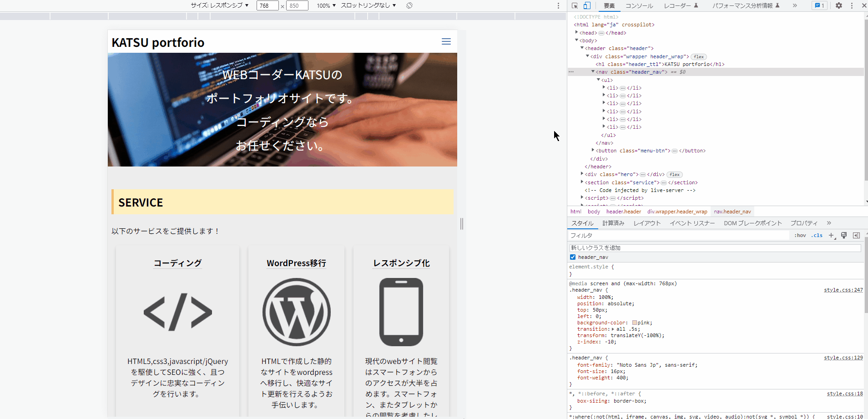Expand the section class="service" node

pyautogui.click(x=582, y=182)
